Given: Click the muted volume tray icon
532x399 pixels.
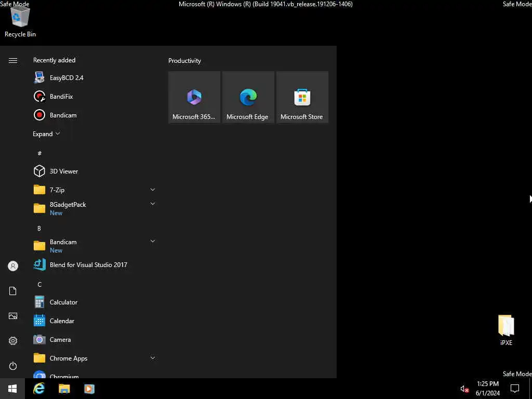Looking at the screenshot, I should point(464,389).
